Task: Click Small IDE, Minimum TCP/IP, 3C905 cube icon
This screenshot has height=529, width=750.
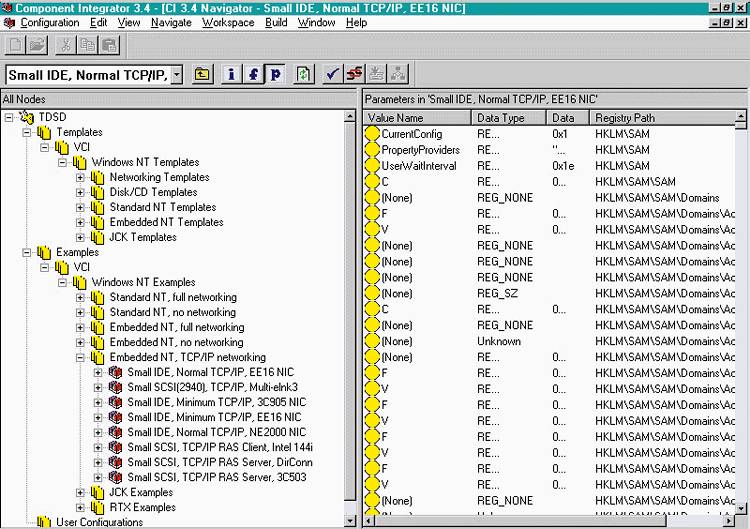Action: (x=115, y=402)
